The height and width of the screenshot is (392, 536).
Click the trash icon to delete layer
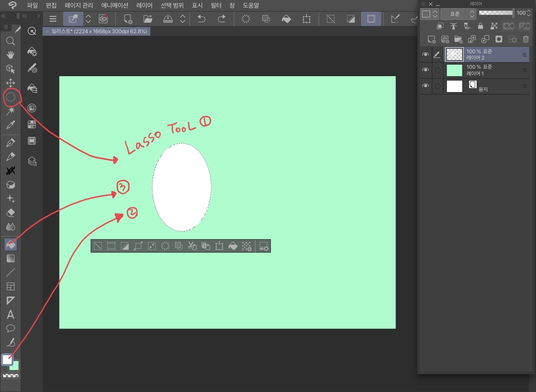click(x=526, y=39)
